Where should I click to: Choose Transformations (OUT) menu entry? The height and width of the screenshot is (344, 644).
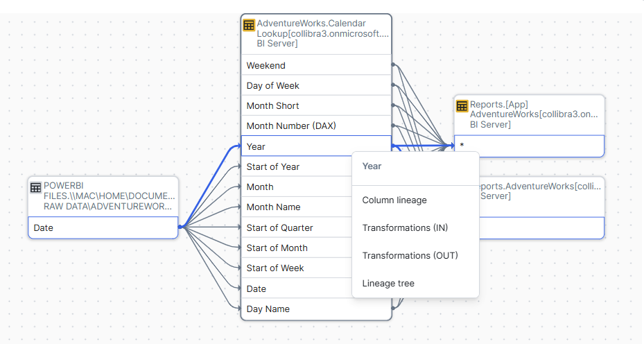click(410, 256)
